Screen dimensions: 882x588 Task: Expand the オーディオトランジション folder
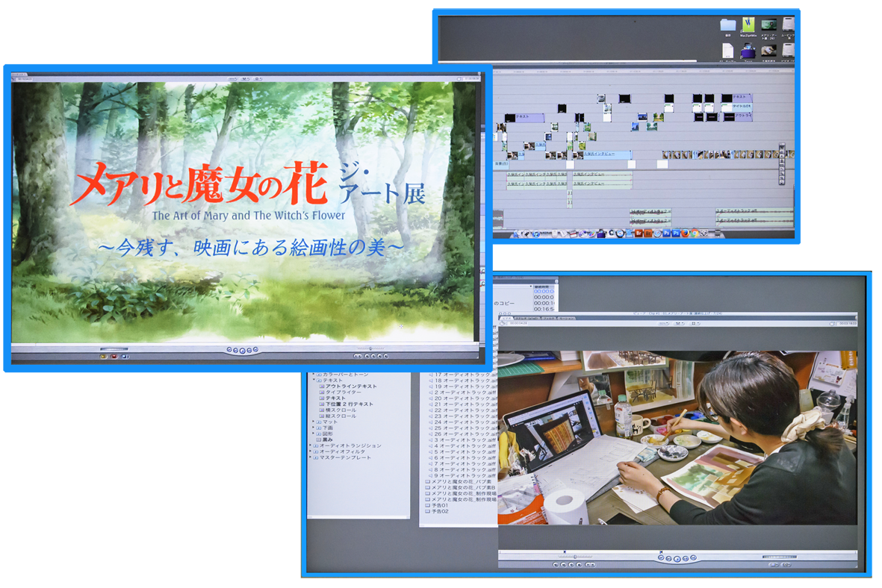point(311,445)
